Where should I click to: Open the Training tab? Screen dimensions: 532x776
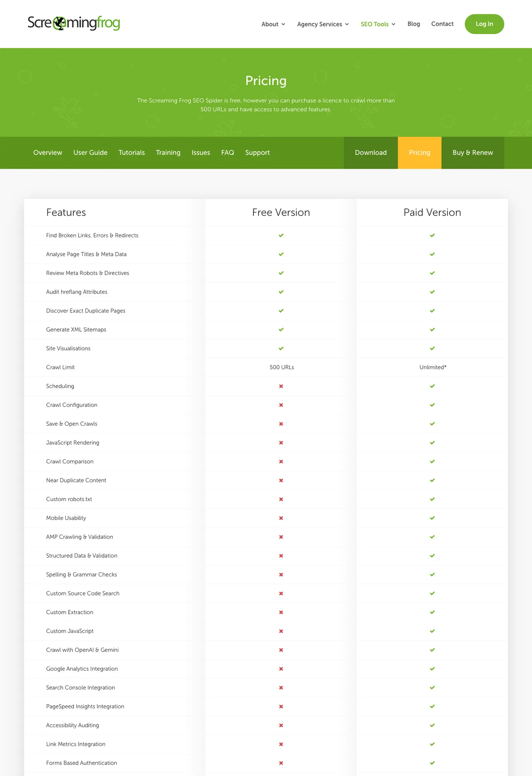click(168, 153)
